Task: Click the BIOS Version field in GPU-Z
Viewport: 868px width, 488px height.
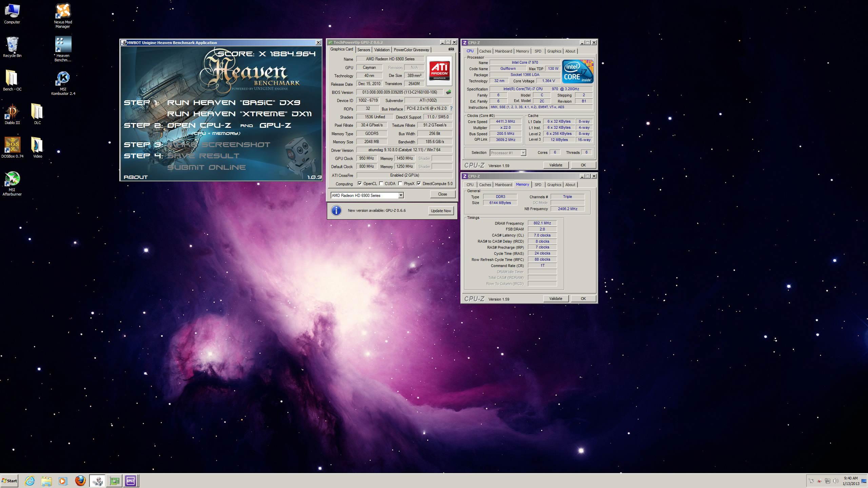Action: click(399, 92)
